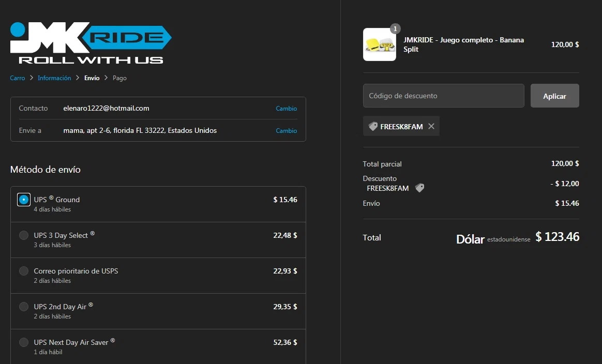Screen dimensions: 602x364
Task: Click the 29,35 $ shipping price
Action: [x=285, y=307]
